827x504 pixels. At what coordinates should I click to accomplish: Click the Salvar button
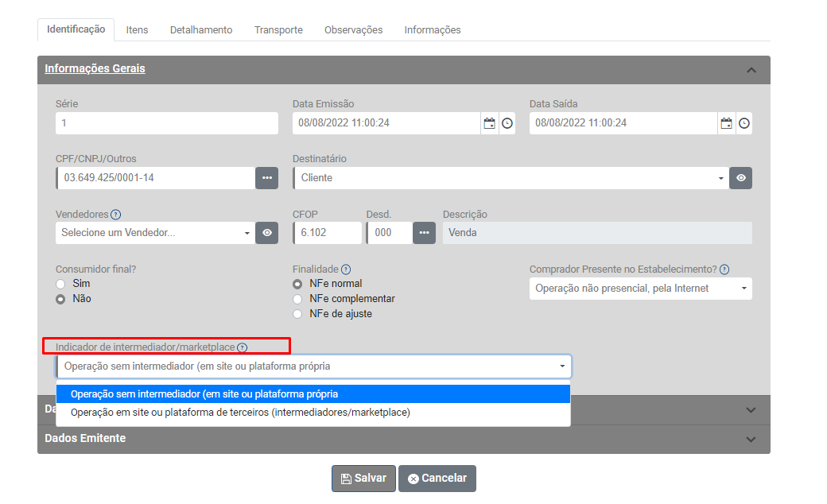(363, 479)
